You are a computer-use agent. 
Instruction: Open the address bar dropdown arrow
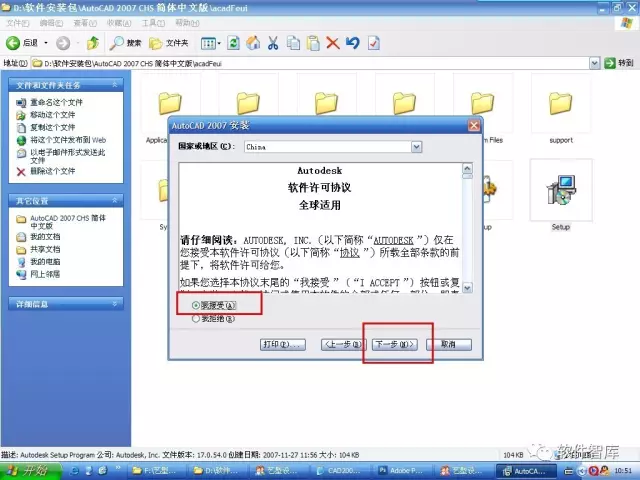click(594, 63)
